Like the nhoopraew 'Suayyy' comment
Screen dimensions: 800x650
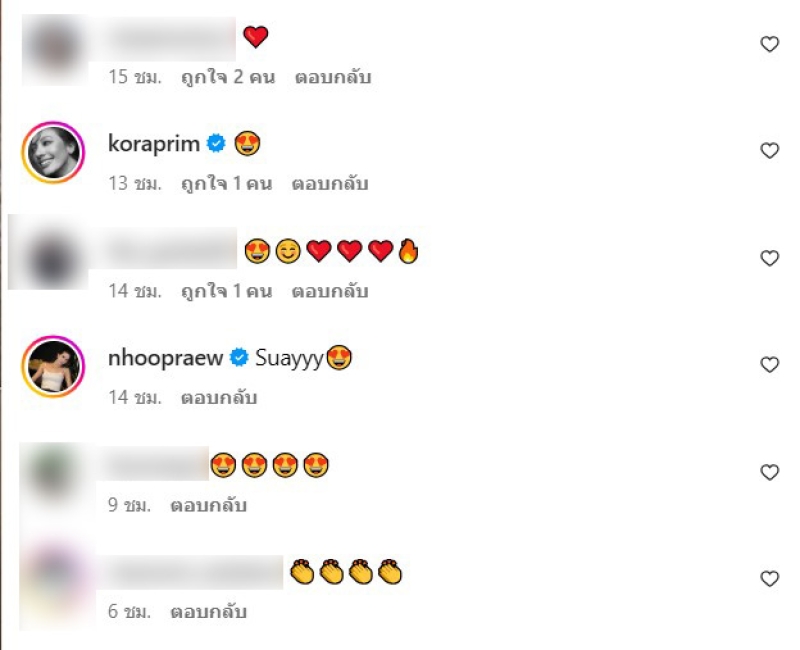[x=769, y=365]
